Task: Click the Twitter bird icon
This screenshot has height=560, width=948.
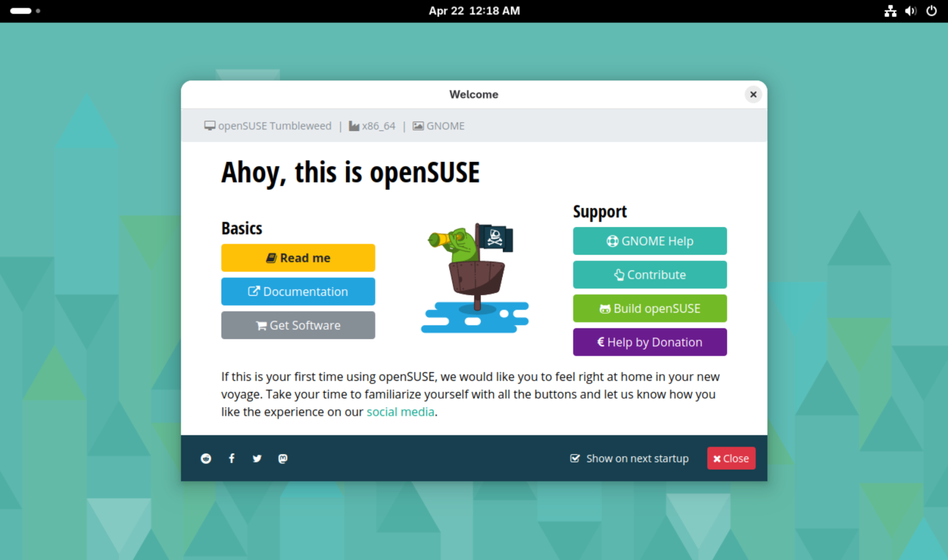Action: click(x=257, y=458)
